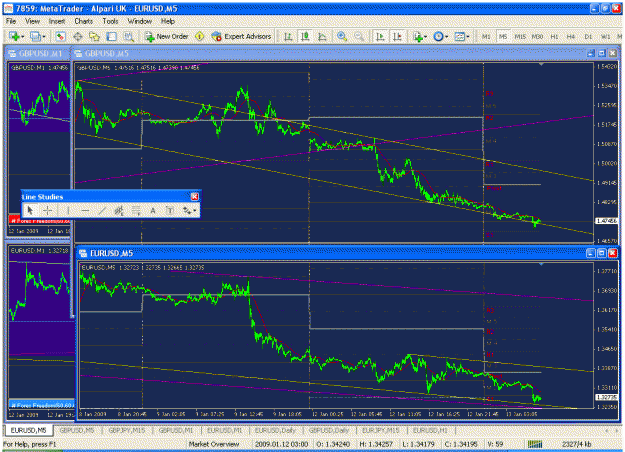This screenshot has width=625, height=452.
Task: Expand the New Chart dropdown arrow
Action: point(23,37)
